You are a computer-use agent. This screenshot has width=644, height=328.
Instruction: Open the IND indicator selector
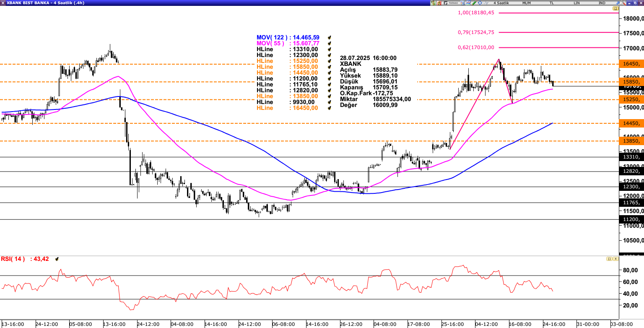602,3
